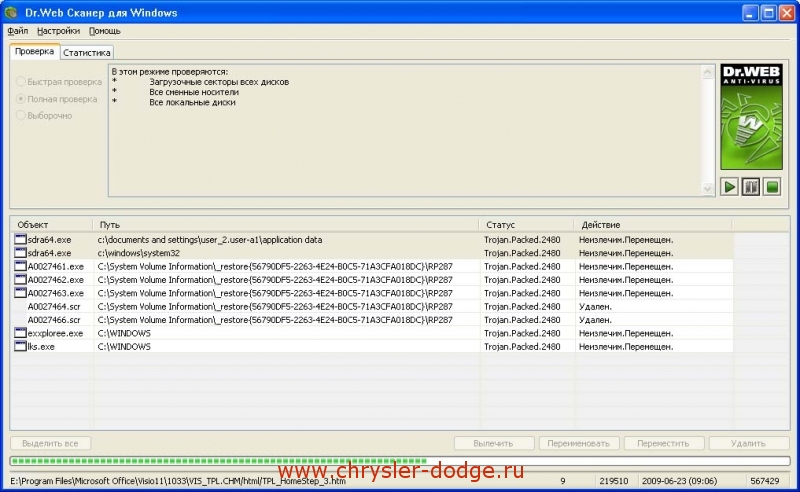
Task: Click file icon next to A0027463.exe
Action: 20,292
